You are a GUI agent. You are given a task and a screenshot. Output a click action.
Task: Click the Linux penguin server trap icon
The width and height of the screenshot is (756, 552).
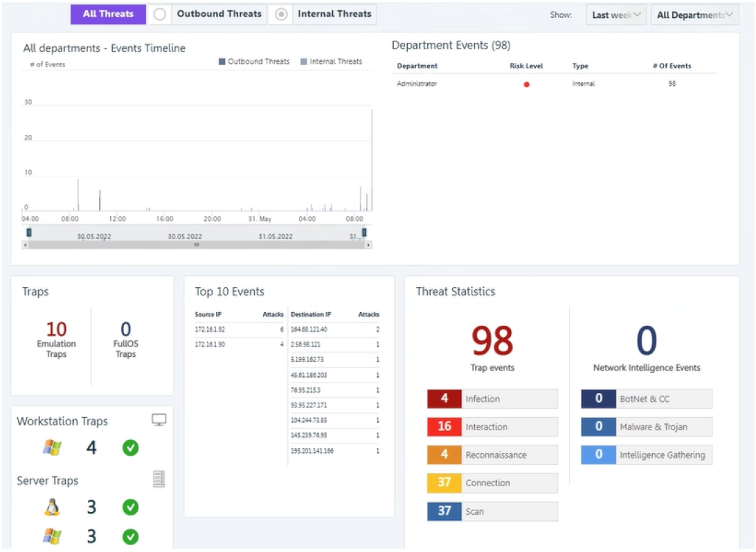click(x=52, y=507)
